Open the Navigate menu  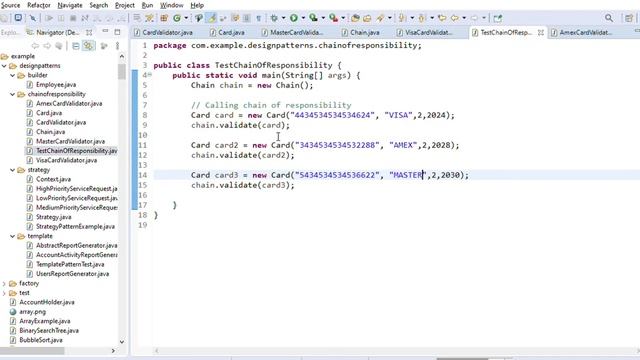click(70, 5)
